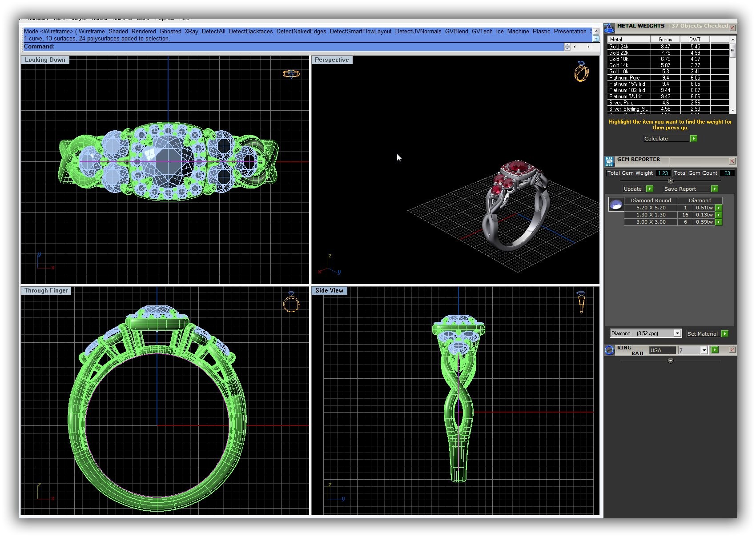Open the ring size 7 dropdown
Image resolution: width=756 pixels, height=537 pixels.
pos(704,350)
